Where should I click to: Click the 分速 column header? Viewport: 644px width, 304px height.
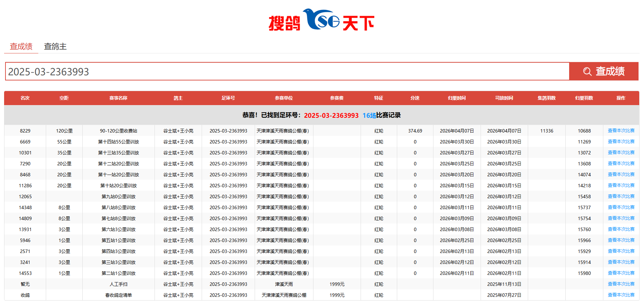(415, 98)
